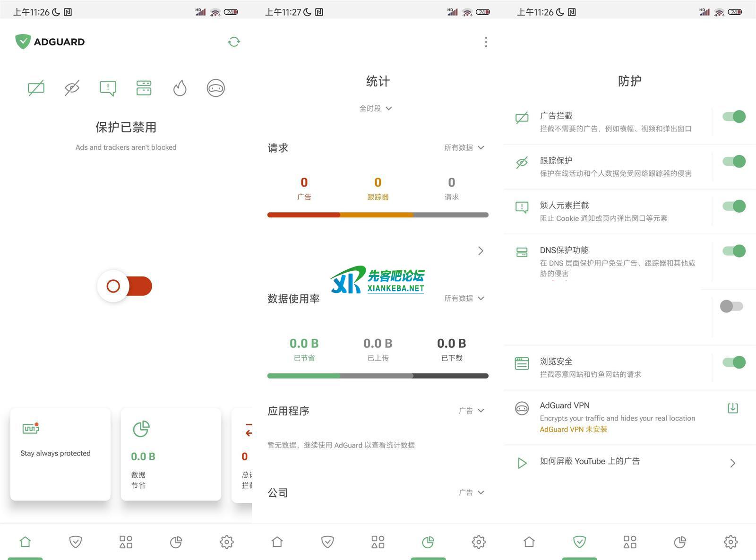Enable protection with the red main switch
The width and height of the screenshot is (756, 560).
tap(125, 286)
